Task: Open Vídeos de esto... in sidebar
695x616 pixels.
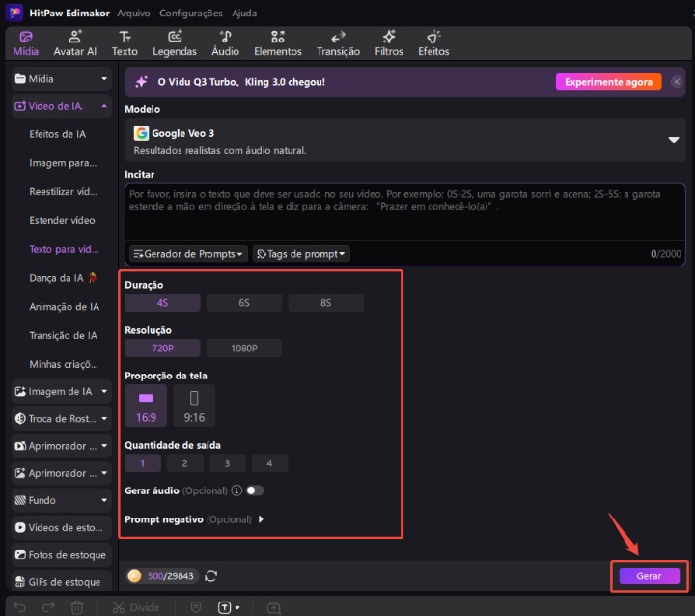Action: click(x=61, y=528)
